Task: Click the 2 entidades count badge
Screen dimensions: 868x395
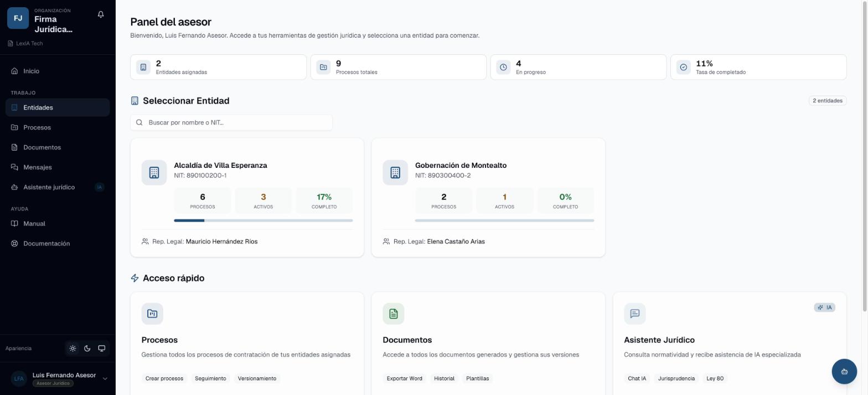Action: 828,101
